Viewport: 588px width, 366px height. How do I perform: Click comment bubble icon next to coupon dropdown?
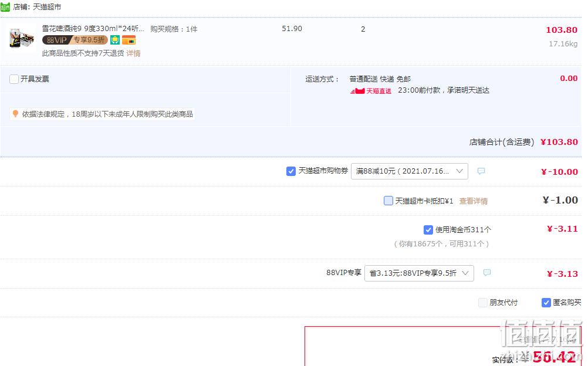pyautogui.click(x=481, y=171)
